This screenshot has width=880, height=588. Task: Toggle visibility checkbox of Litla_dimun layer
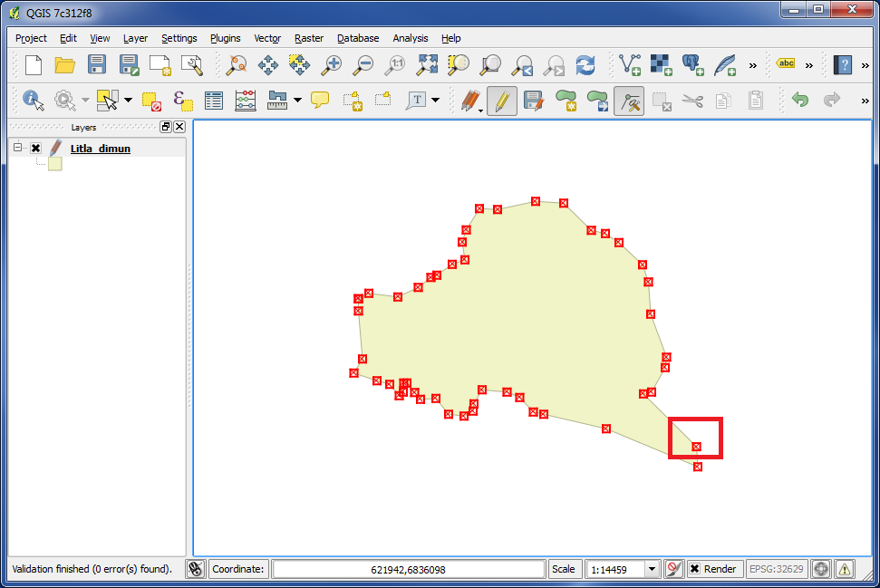pyautogui.click(x=36, y=148)
